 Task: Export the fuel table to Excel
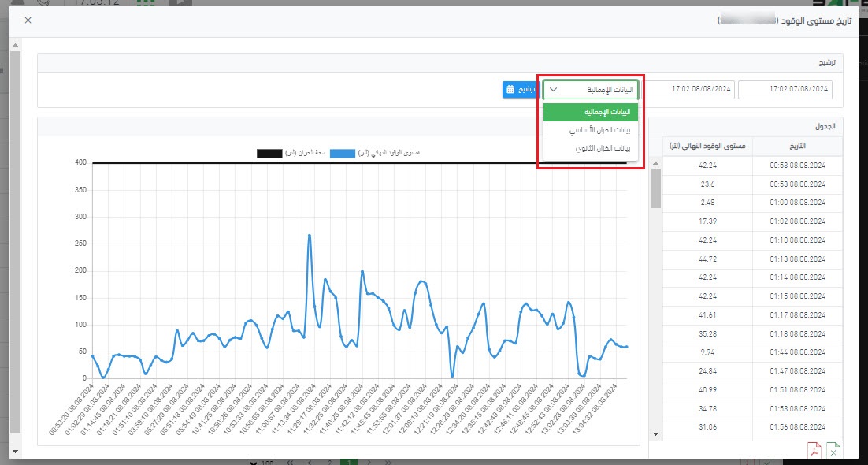pos(833,451)
